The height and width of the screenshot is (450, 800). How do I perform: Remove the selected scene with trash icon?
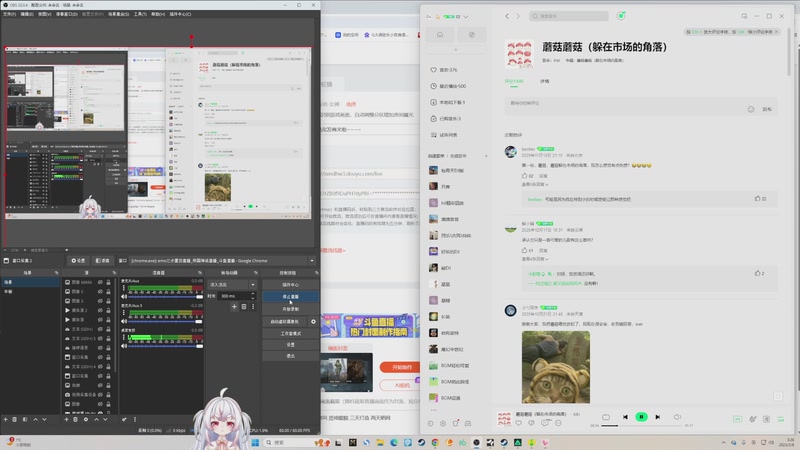pyautogui.click(x=15, y=419)
